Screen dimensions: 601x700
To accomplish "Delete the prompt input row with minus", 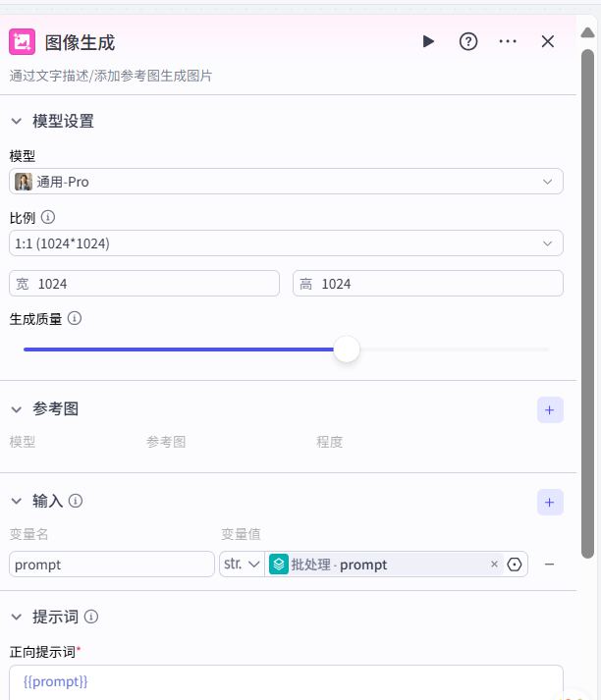I will (549, 565).
